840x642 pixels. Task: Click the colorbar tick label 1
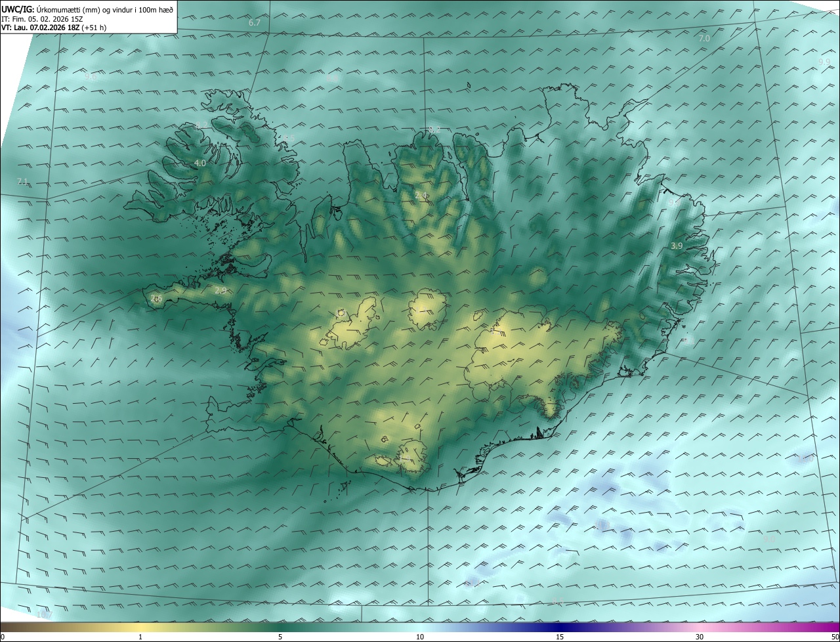tap(140, 637)
